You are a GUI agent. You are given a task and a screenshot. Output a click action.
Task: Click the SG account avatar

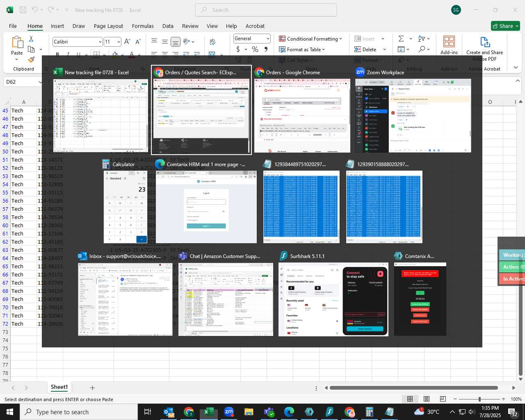point(456,10)
